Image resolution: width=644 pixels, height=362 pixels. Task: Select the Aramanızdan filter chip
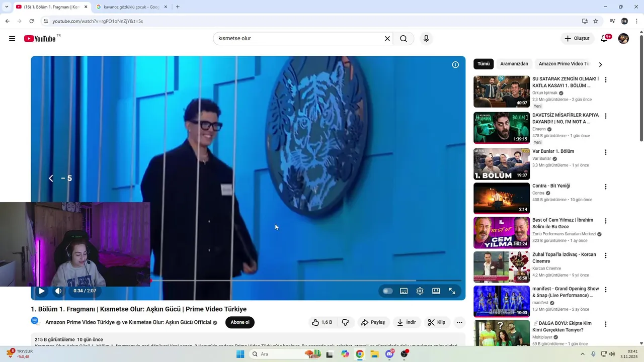tap(514, 64)
